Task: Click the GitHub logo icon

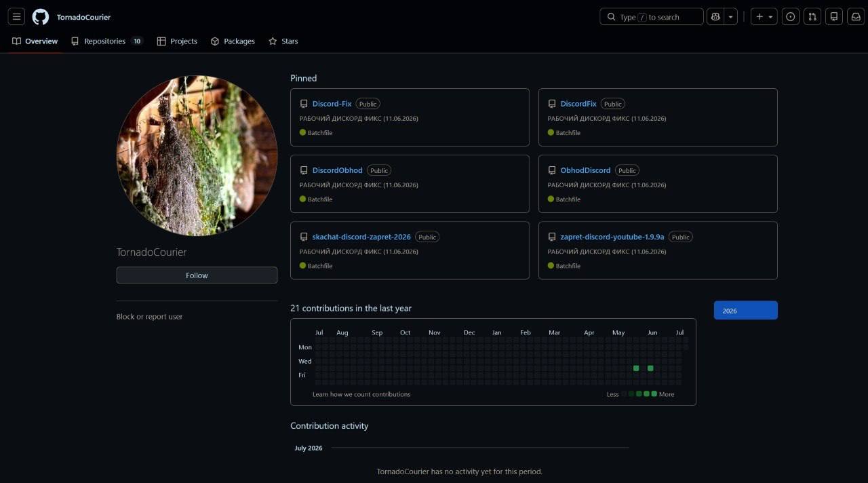Action: point(41,17)
